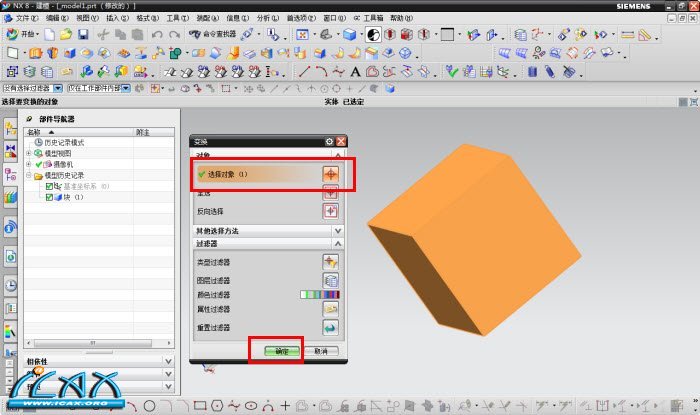Click the 选择对象 crosshair icon
Viewport: 700px width, 415px height.
pos(330,174)
